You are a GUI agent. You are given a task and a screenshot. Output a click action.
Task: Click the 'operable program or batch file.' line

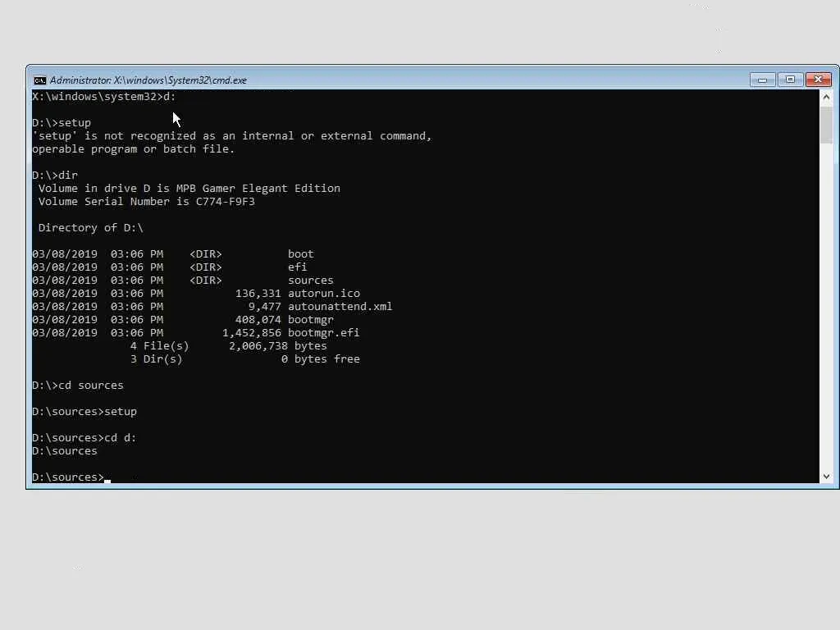coord(134,149)
